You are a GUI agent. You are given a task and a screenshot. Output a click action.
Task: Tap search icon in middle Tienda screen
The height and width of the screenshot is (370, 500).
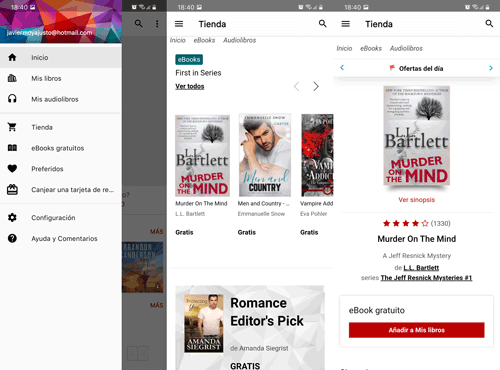coord(322,23)
